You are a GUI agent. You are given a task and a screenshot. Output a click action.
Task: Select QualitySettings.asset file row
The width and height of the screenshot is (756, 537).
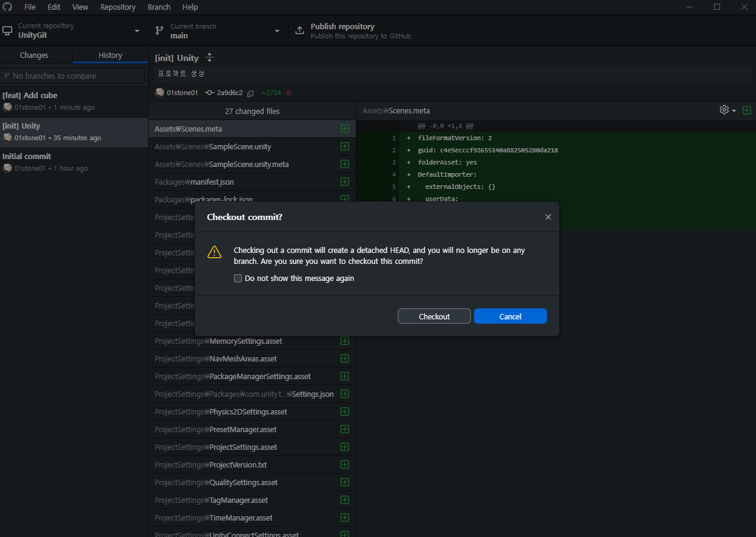tap(252, 482)
